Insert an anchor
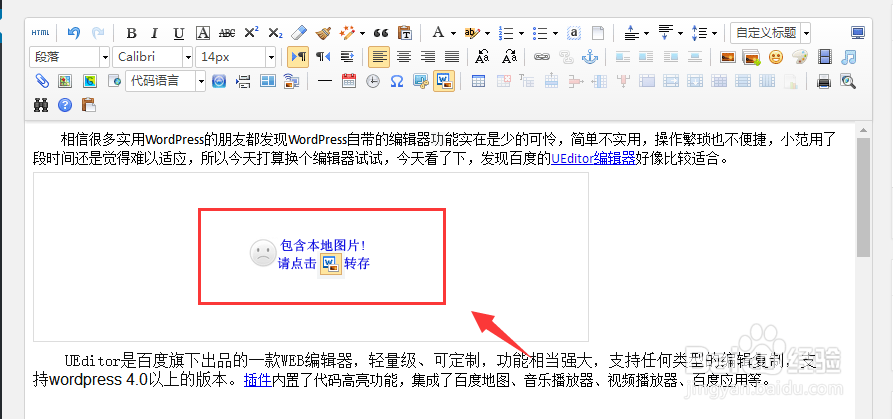The width and height of the screenshot is (893, 419). (589, 57)
